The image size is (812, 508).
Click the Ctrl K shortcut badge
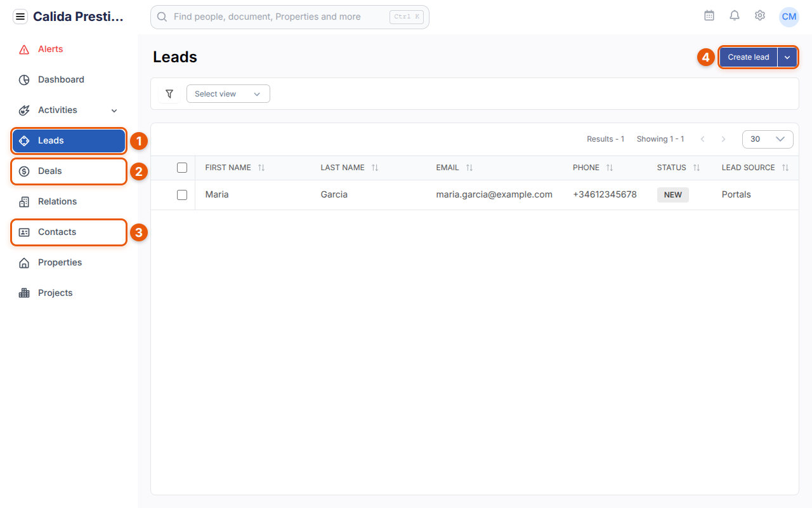coord(407,17)
